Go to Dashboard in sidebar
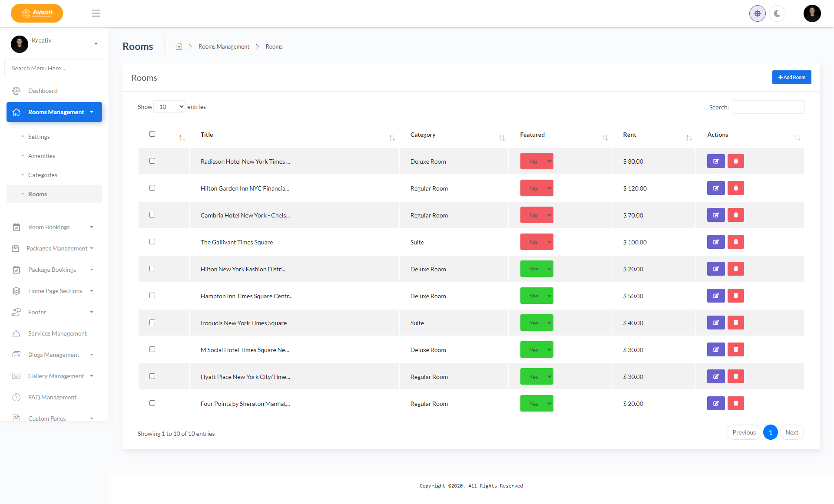This screenshot has width=834, height=504. point(43,91)
